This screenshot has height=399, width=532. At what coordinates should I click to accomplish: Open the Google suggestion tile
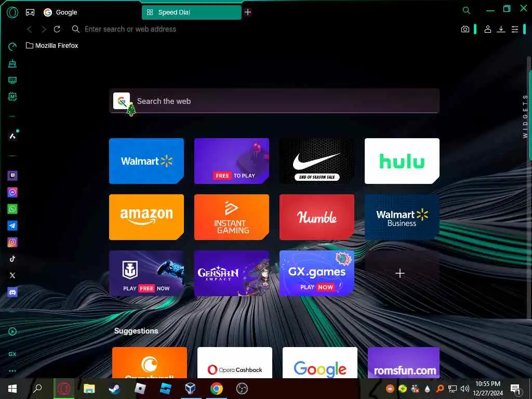[x=320, y=362]
